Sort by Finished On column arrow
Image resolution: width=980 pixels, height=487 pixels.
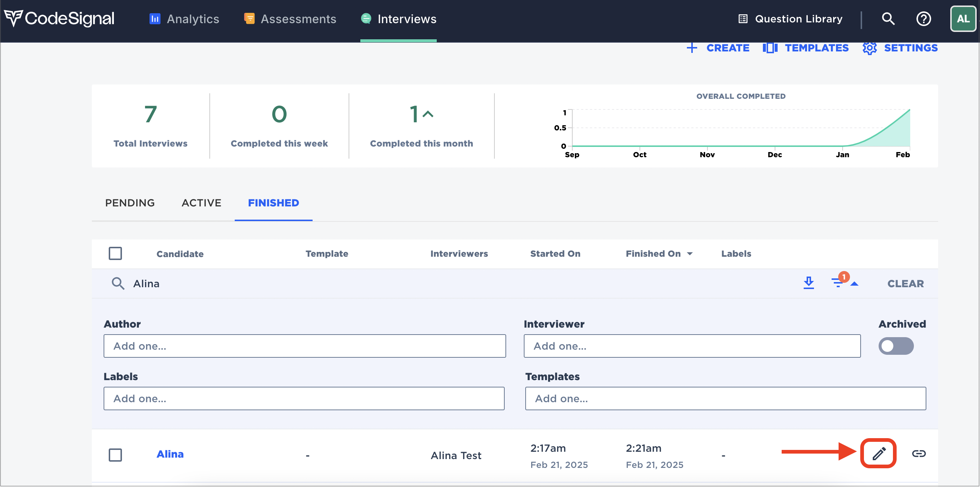pyautogui.click(x=690, y=254)
